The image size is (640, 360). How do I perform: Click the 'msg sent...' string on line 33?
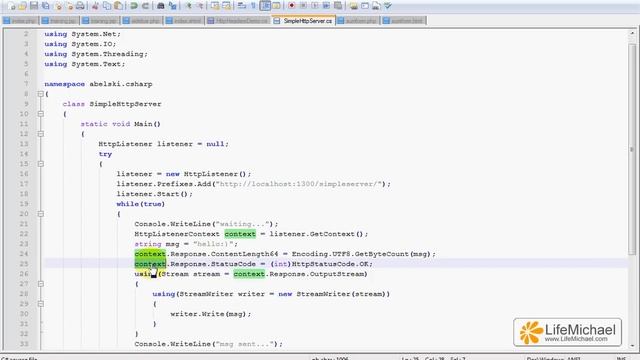pos(245,344)
